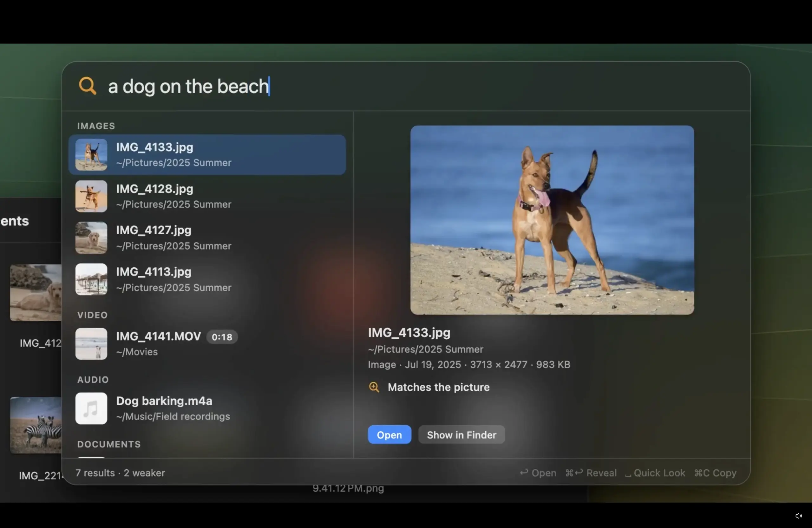Select the IMG_4133.jpg result
Image resolution: width=812 pixels, height=528 pixels.
207,155
